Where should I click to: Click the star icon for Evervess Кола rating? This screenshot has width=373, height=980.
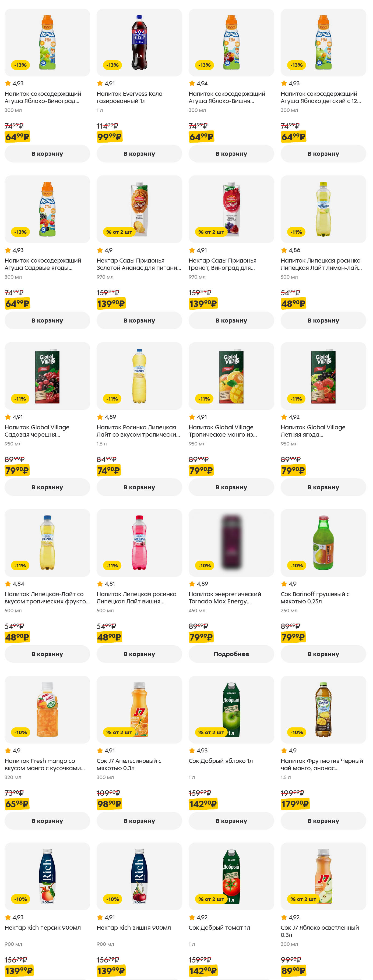[100, 83]
